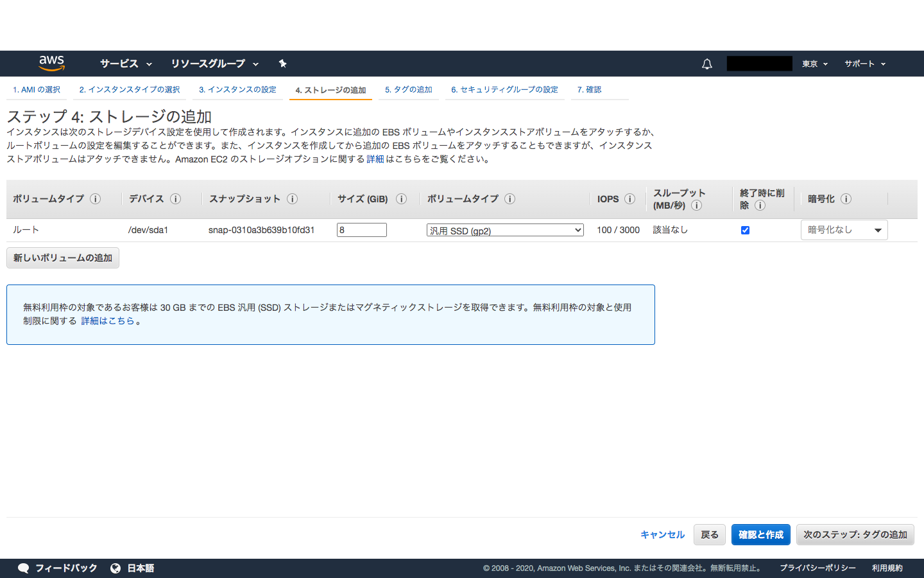Screen dimensions: 924x578
Task: Click the AWS home logo
Action: [x=51, y=63]
